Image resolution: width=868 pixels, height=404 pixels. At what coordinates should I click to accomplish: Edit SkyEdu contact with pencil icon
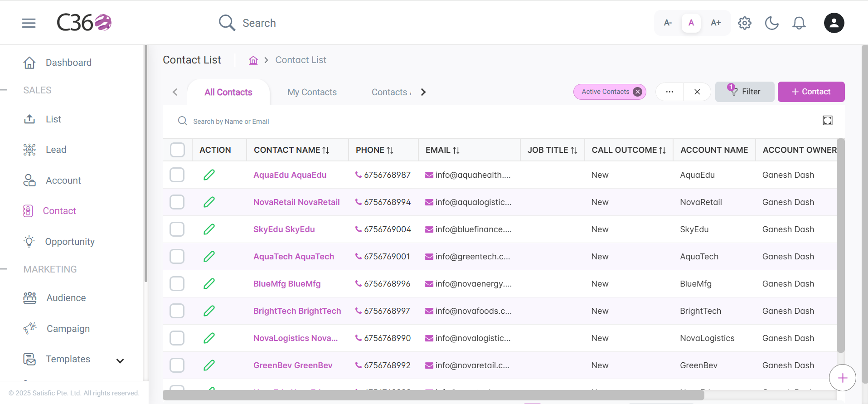click(209, 229)
